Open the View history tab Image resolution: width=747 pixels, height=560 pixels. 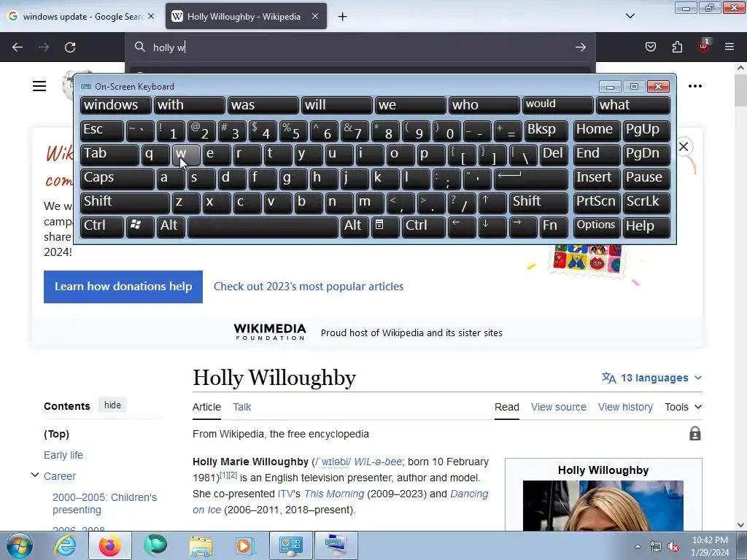(x=625, y=407)
